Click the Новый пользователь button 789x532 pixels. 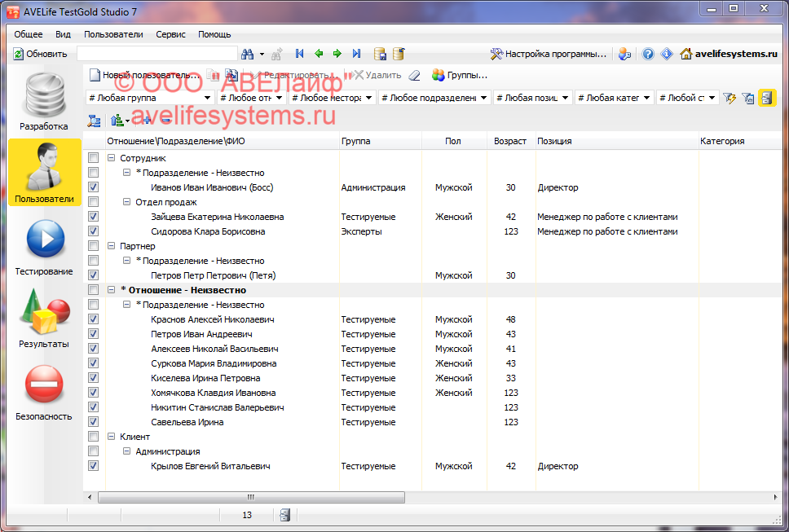click(143, 75)
